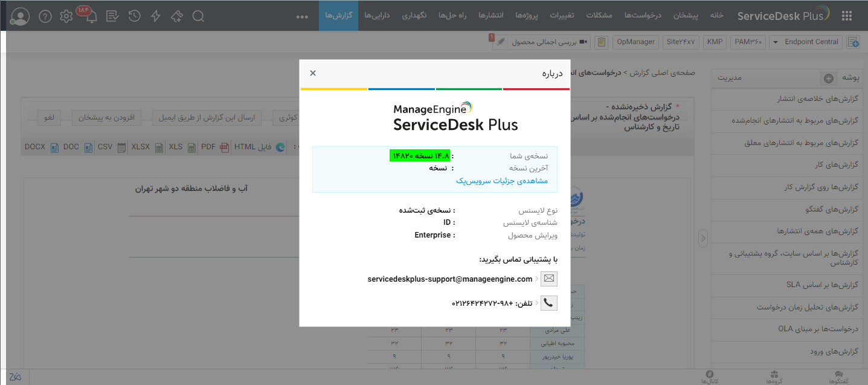Click the help question mark icon
Viewport: 868px width, 385px height.
pos(45,16)
